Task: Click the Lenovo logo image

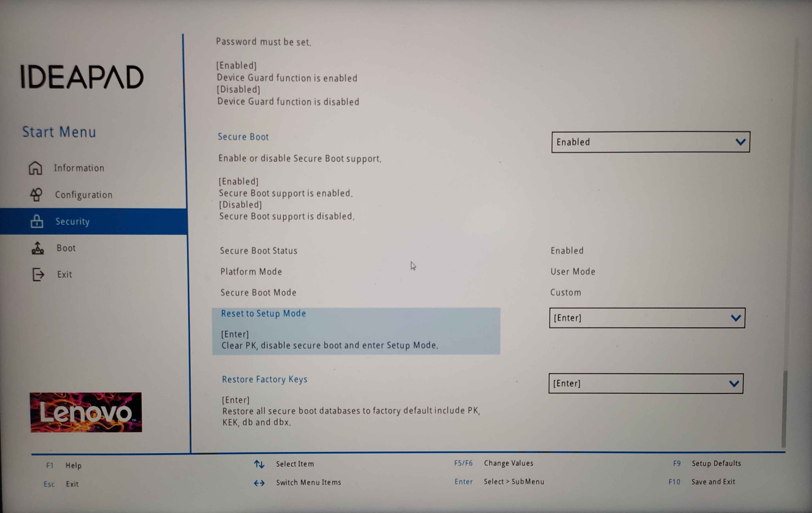Action: click(x=86, y=412)
